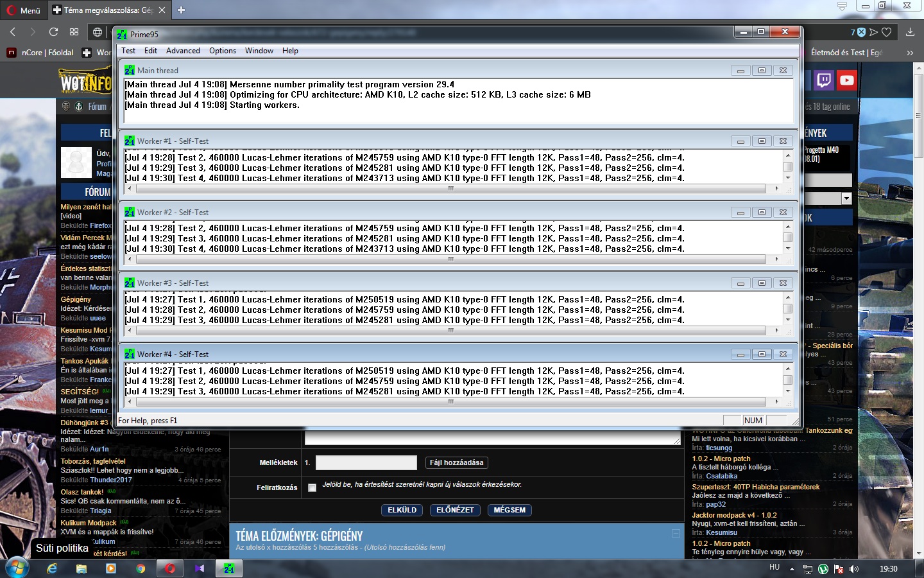Show hidden system tray icons
Viewport: 924px width, 578px height.
coord(792,568)
